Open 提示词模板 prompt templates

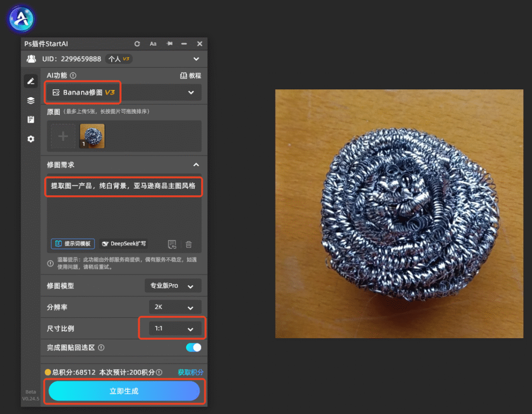point(73,244)
